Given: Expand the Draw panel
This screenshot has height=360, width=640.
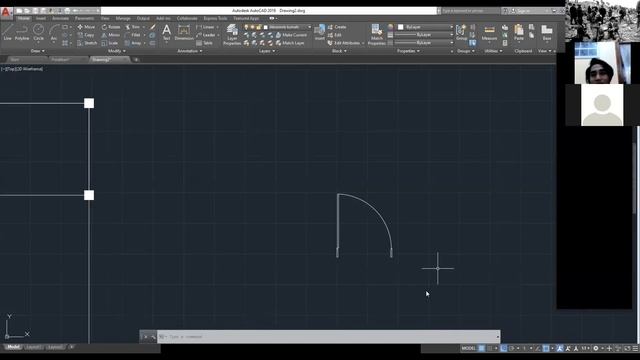Looking at the screenshot, I should (x=38, y=51).
